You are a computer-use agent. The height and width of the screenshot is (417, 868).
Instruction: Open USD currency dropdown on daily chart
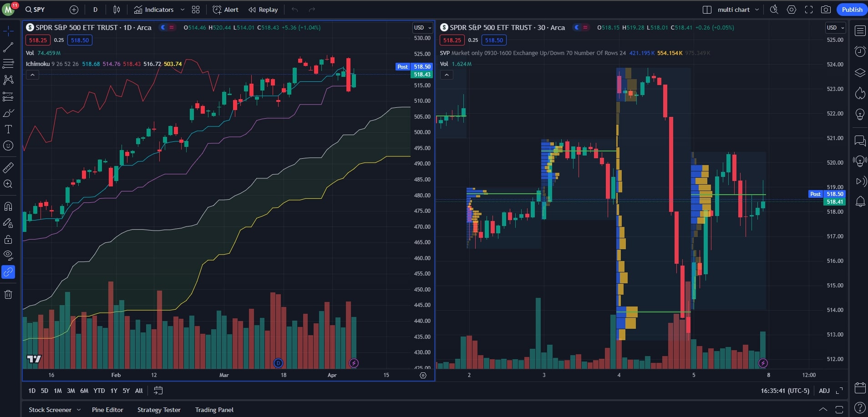(422, 28)
